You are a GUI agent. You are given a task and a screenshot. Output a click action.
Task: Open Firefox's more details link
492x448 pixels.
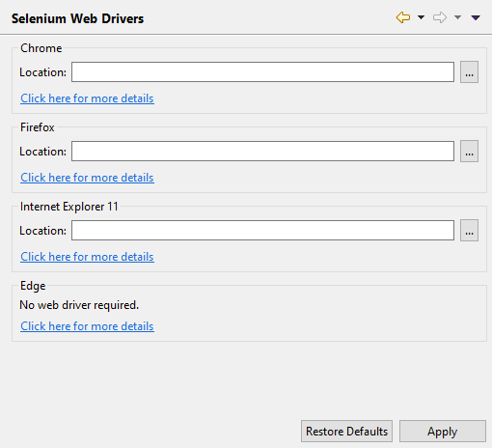tap(87, 178)
